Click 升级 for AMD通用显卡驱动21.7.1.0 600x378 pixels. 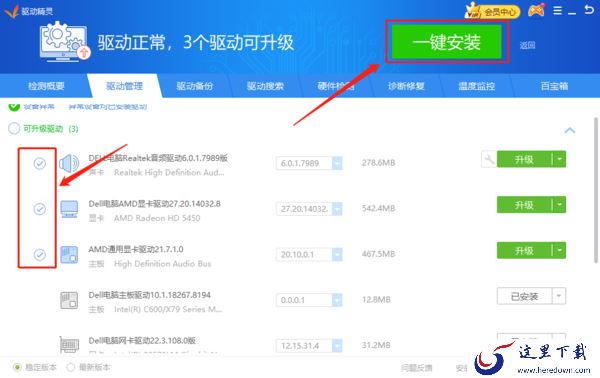tap(524, 250)
